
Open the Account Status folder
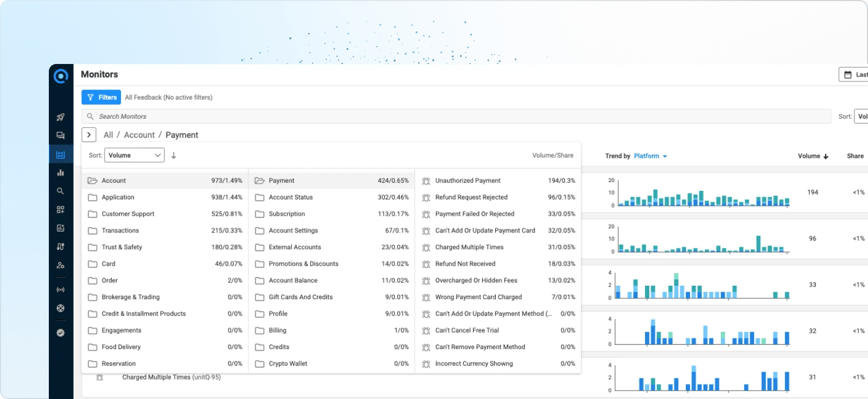pos(331,197)
